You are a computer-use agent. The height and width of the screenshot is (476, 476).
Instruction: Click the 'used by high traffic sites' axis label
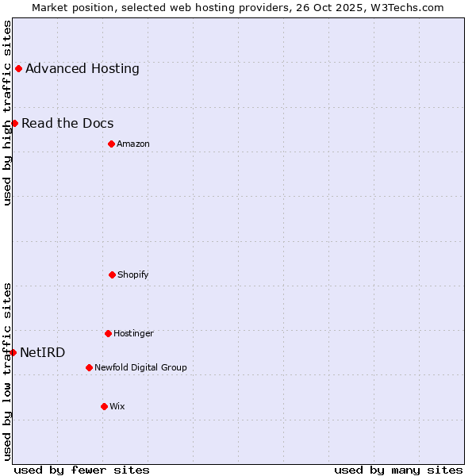(x=7, y=113)
